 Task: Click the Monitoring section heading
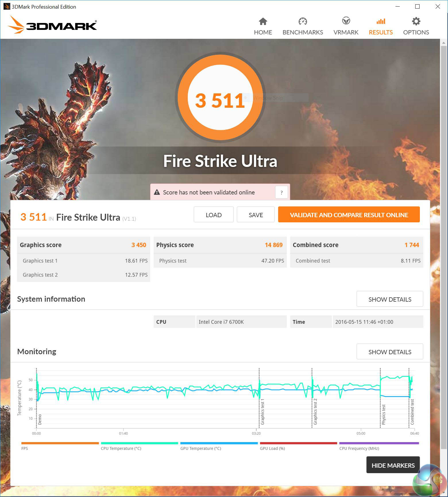[x=37, y=351]
